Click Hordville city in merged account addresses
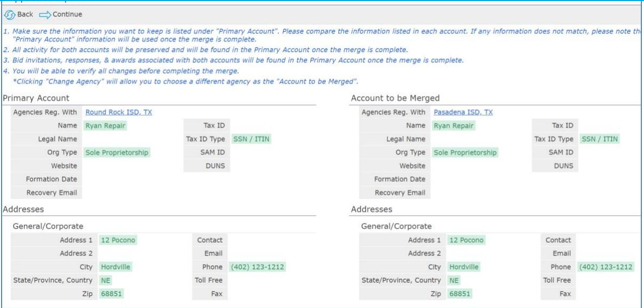The height and width of the screenshot is (308, 644). click(464, 267)
